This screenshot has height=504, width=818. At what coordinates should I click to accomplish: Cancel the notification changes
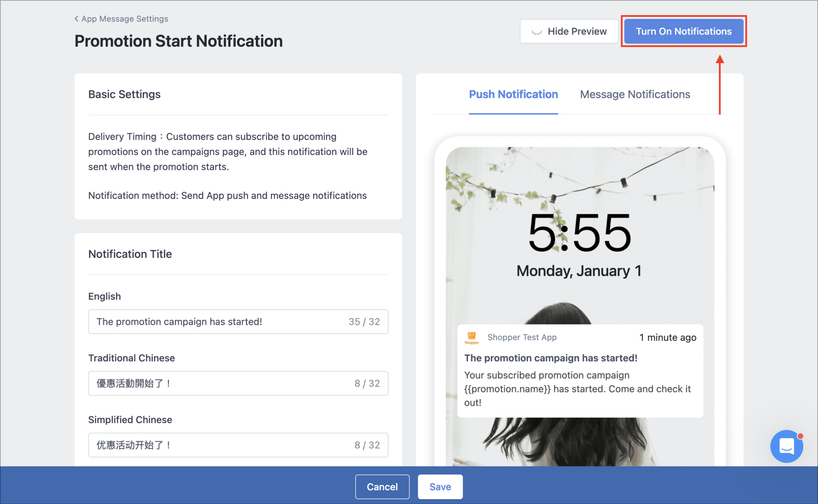382,487
